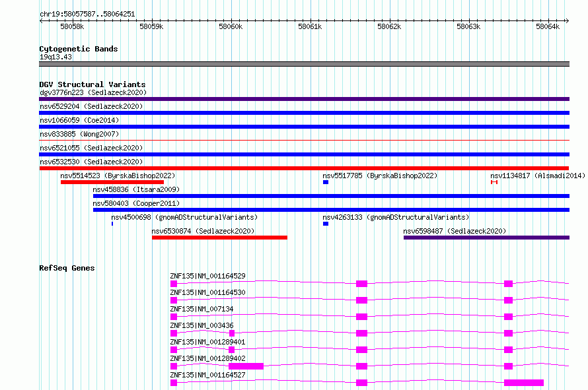Viewport: 588px width, 390px height.
Task: Click the red nsv5514523 variant bar
Action: [112, 182]
